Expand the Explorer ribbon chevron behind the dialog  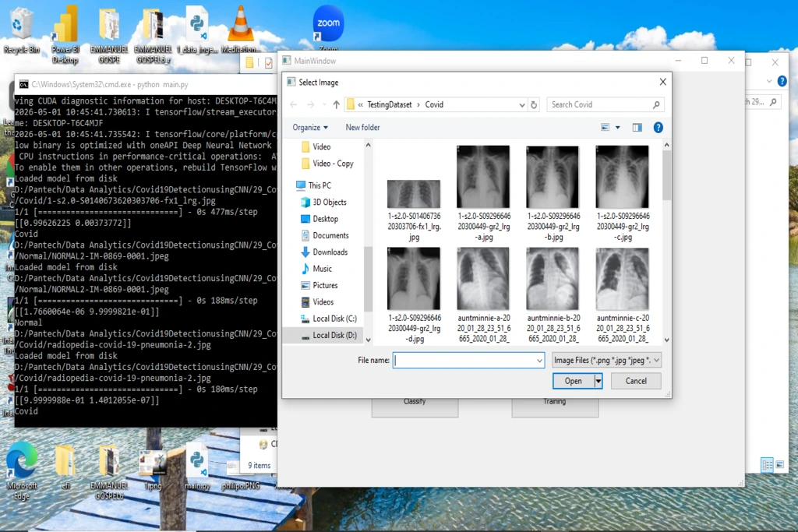click(769, 81)
